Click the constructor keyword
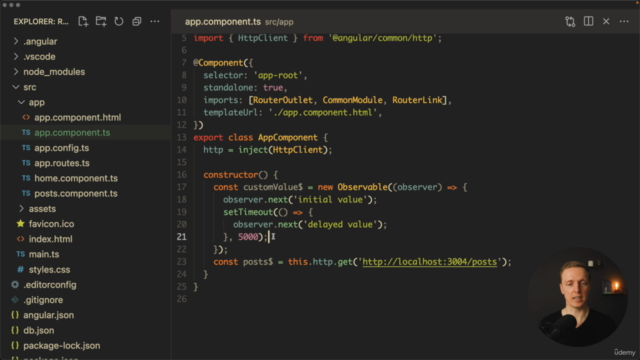Image resolution: width=640 pixels, height=360 pixels. coord(231,175)
